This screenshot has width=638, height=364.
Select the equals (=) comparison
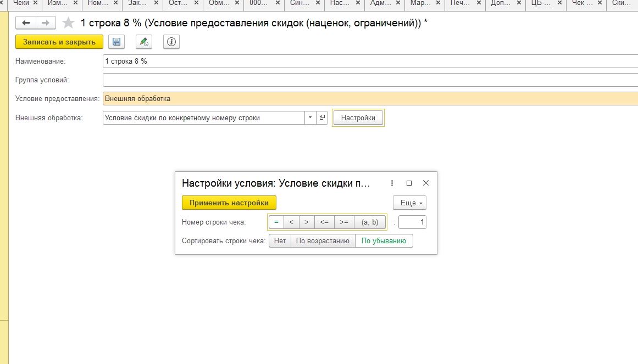click(276, 222)
